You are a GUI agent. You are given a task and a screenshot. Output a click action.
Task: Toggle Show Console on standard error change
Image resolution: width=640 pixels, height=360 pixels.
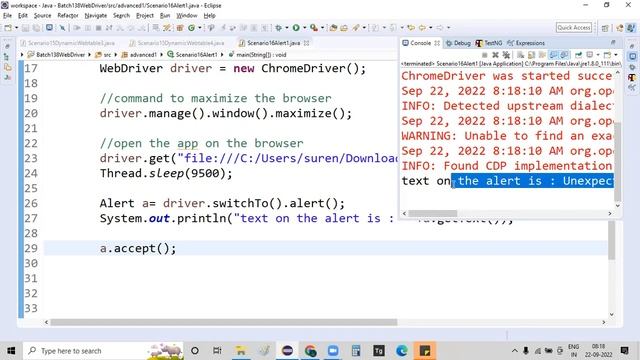coord(564,55)
